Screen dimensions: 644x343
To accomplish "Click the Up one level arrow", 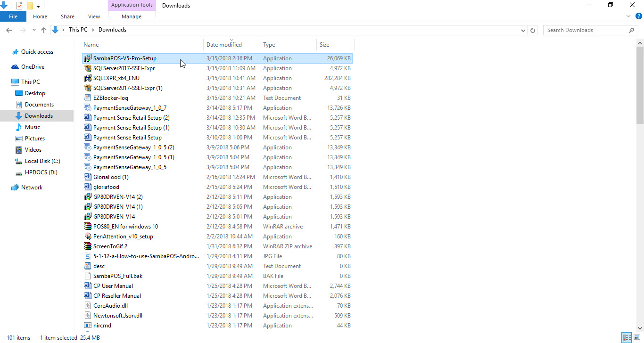I will [44, 30].
